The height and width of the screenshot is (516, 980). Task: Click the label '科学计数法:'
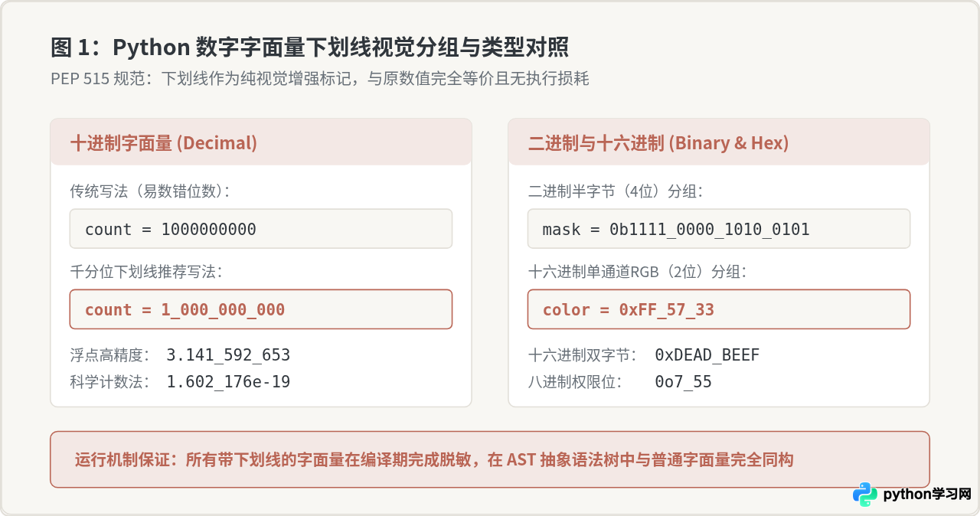[x=110, y=382]
